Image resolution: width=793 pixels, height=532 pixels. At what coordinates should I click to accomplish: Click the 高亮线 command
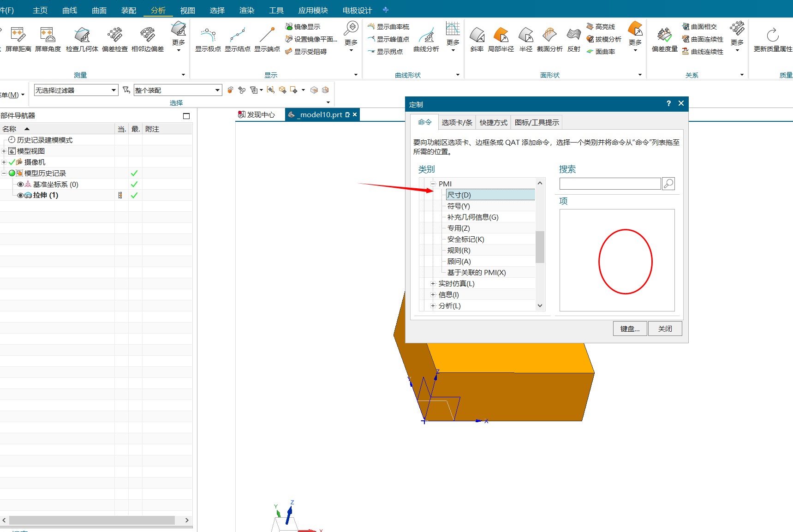coord(601,27)
